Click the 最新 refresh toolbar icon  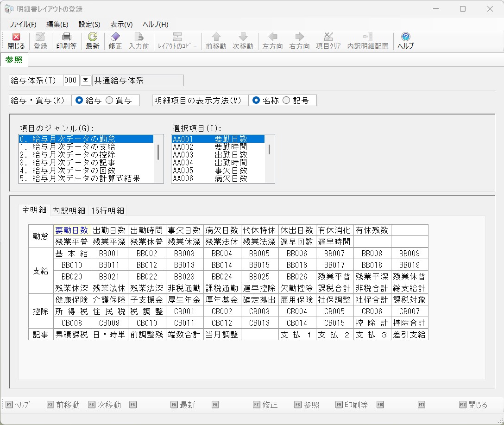(x=93, y=37)
